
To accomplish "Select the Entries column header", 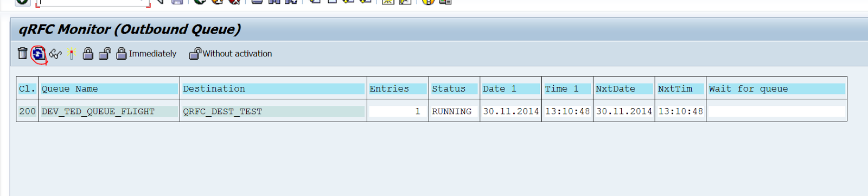I will pos(398,88).
